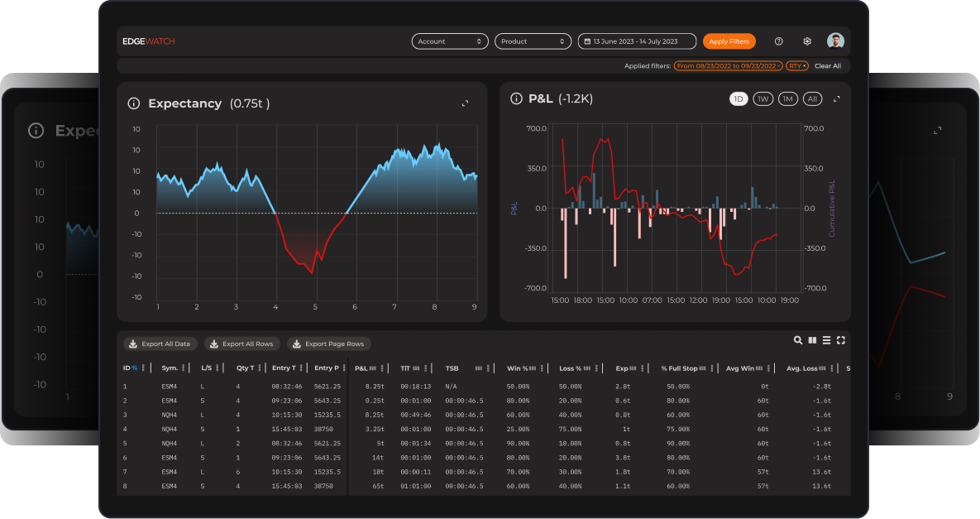Select the 1D time range toggle
The width and height of the screenshot is (980, 519).
pos(739,99)
